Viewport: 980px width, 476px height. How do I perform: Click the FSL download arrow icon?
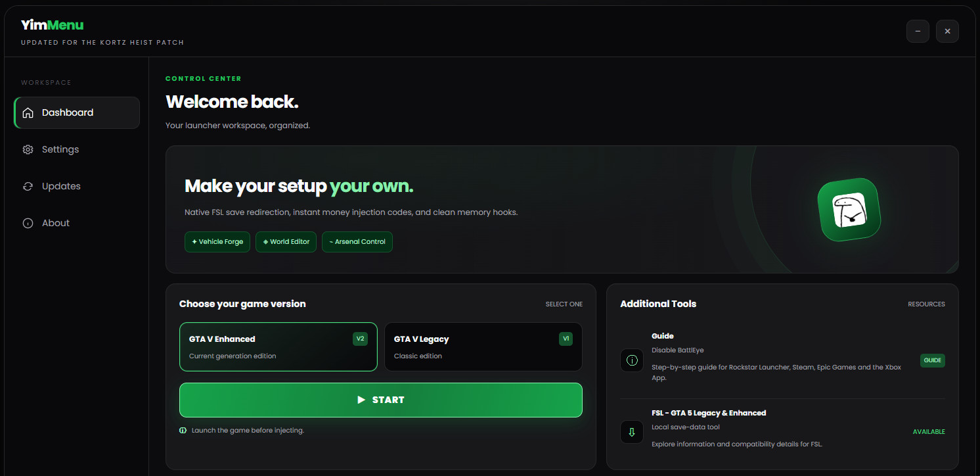[632, 432]
